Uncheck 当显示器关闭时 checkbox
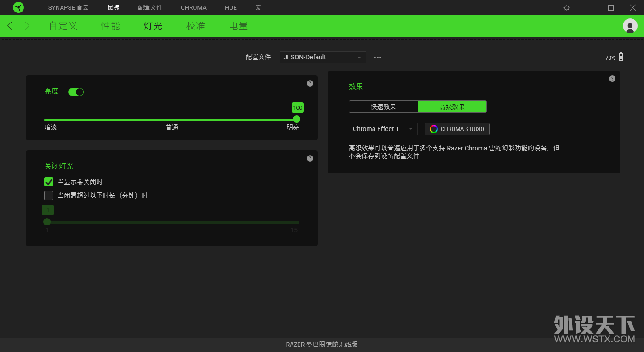The image size is (644, 352). (49, 182)
